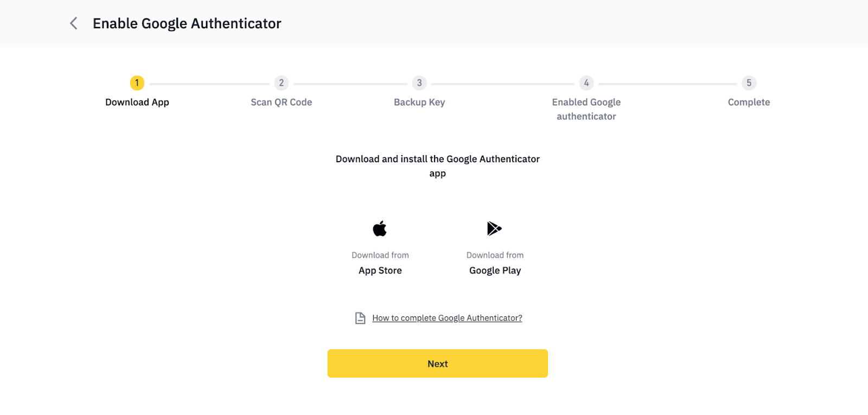This screenshot has width=868, height=415.
Task: Click the back arrow in the header
Action: coord(74,23)
